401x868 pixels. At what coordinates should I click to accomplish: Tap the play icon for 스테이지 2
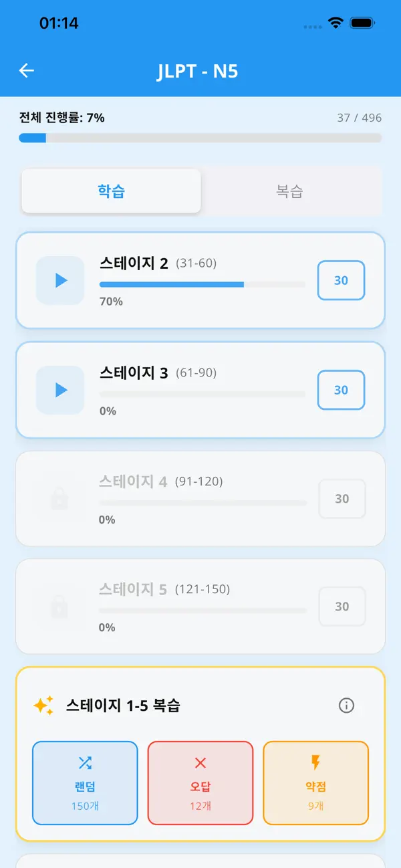60,280
